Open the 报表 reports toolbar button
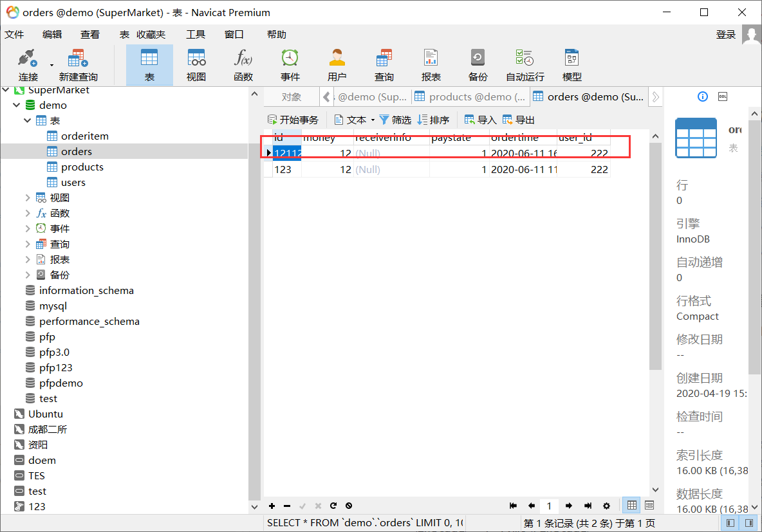 [431, 65]
